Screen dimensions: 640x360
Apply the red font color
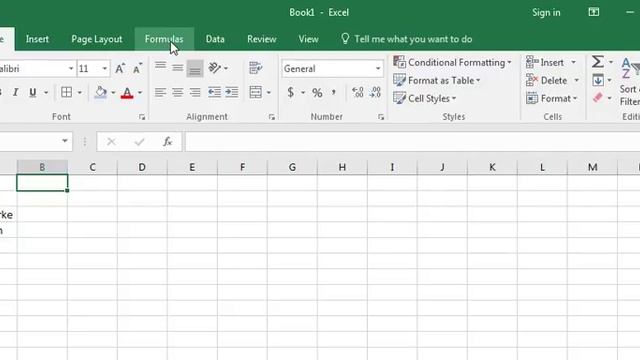[x=127, y=93]
